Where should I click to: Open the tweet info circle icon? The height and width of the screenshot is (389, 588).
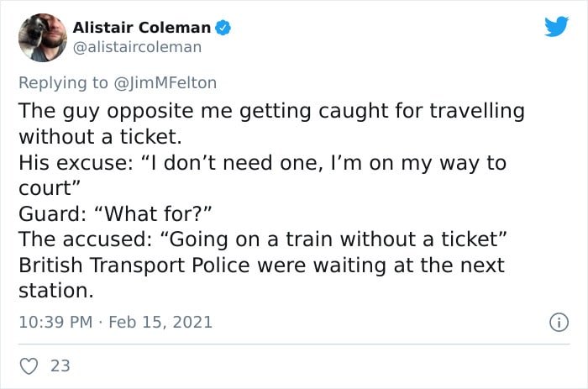tap(559, 323)
